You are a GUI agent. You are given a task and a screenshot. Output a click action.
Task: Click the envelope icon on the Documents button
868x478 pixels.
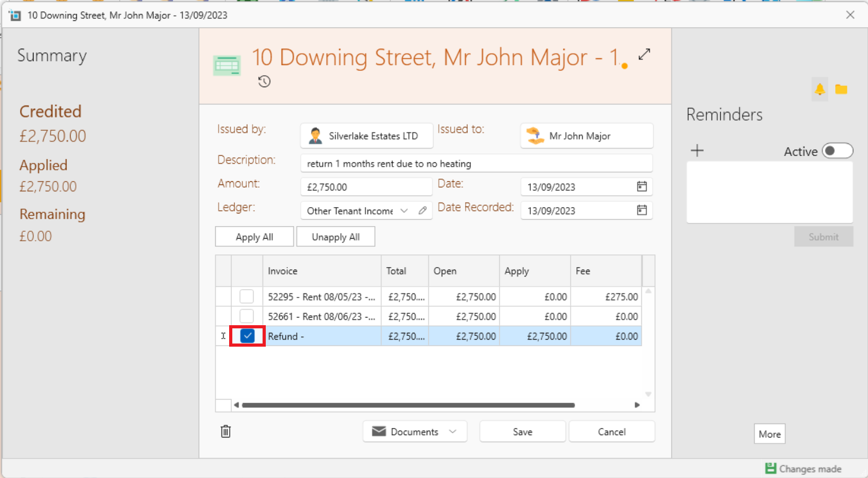point(379,431)
